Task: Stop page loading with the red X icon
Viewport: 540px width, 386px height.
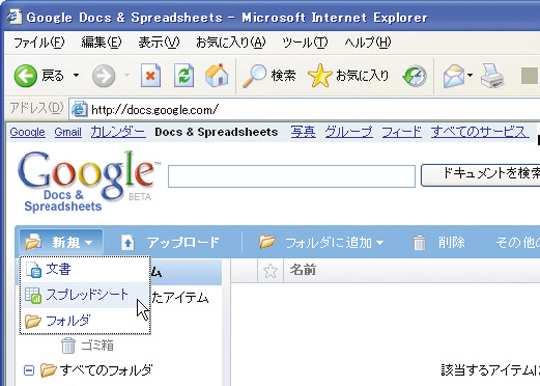Action: pos(150,75)
